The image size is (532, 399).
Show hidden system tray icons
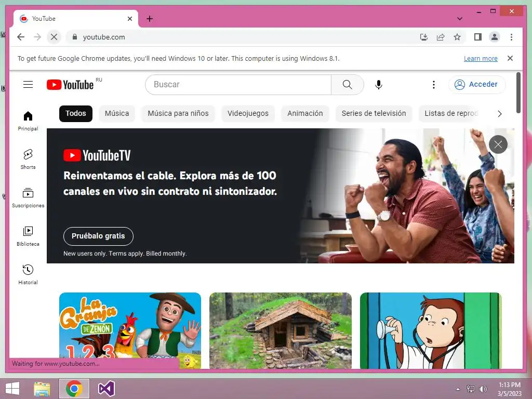coord(458,389)
